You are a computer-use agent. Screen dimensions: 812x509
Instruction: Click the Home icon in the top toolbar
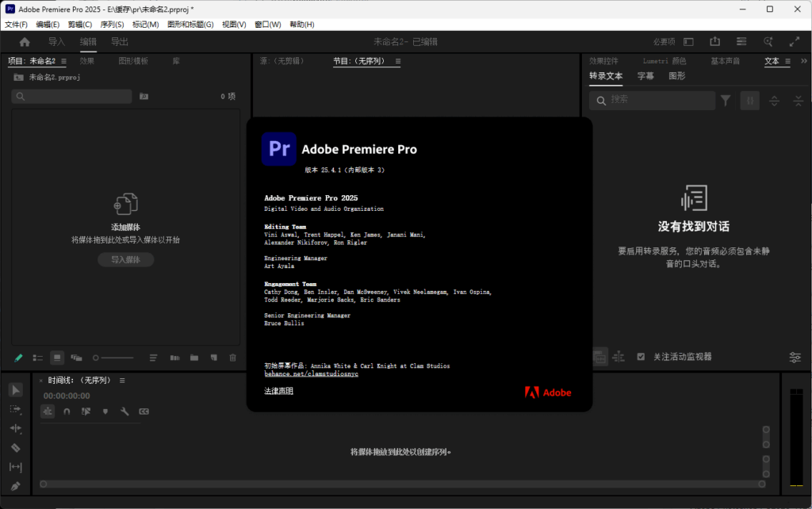[23, 40]
